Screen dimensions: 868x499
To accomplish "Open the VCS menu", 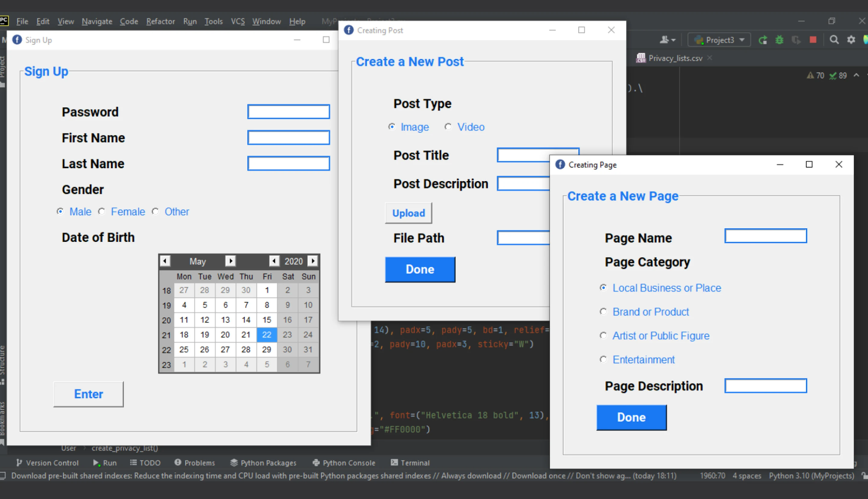I will [x=238, y=21].
